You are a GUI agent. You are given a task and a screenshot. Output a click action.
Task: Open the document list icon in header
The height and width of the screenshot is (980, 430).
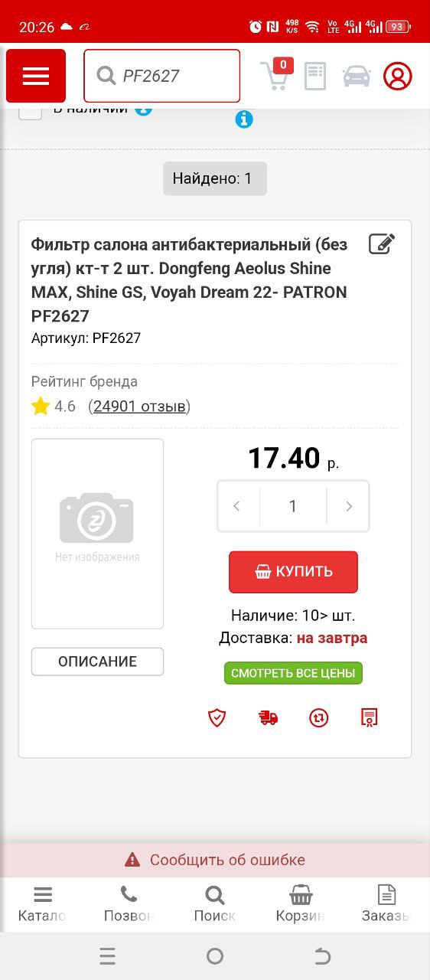(315, 76)
